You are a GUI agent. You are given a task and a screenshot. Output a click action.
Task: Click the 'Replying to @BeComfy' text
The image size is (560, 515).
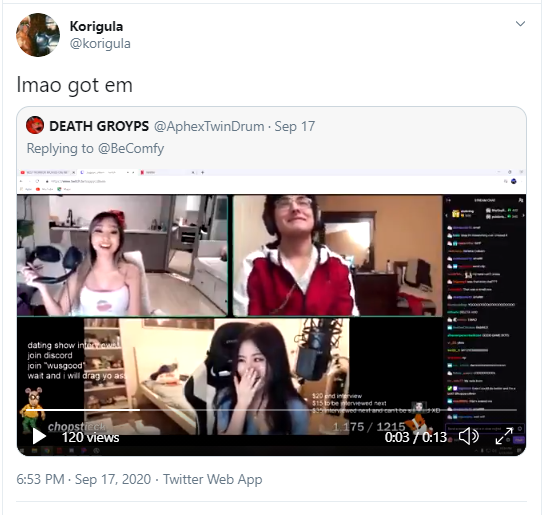tap(95, 148)
